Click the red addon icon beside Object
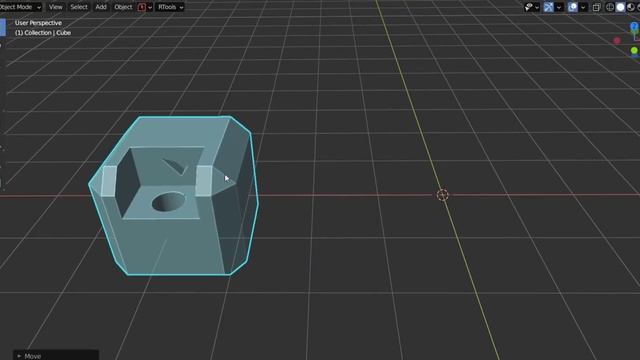The height and width of the screenshot is (360, 640). coord(142,7)
